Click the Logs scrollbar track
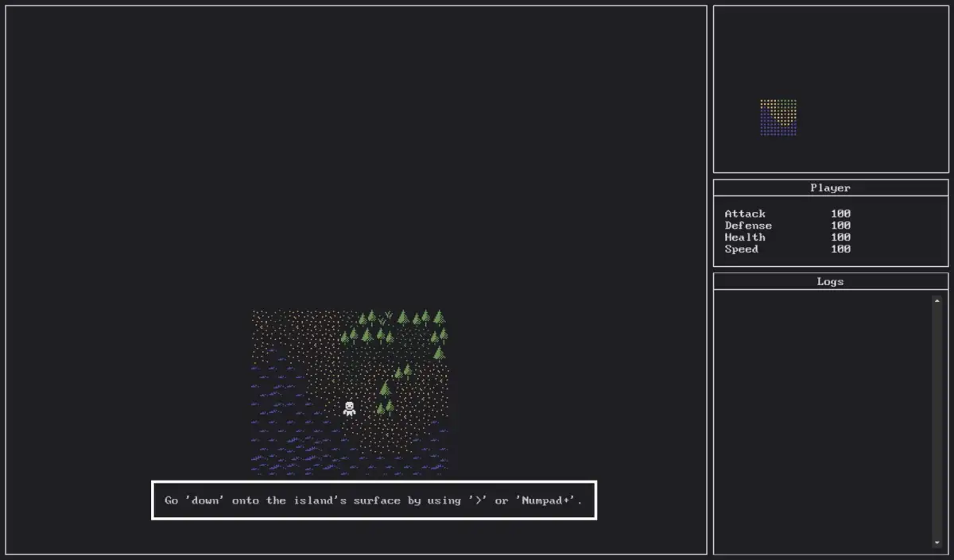 [x=937, y=421]
